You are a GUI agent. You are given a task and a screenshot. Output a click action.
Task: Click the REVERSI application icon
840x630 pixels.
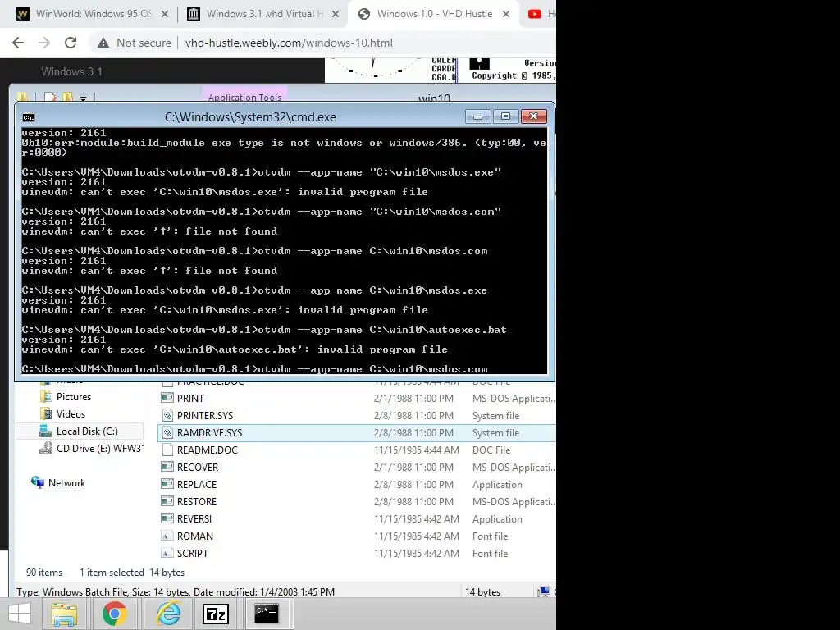(167, 518)
